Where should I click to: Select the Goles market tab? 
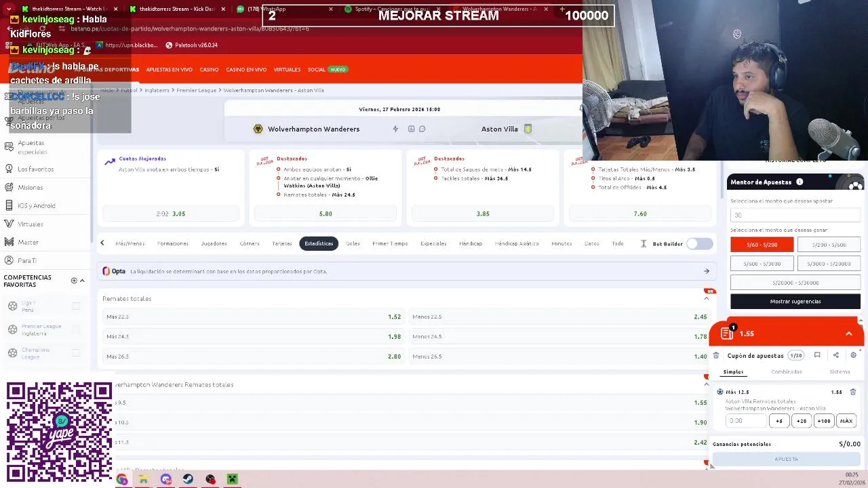click(x=353, y=243)
